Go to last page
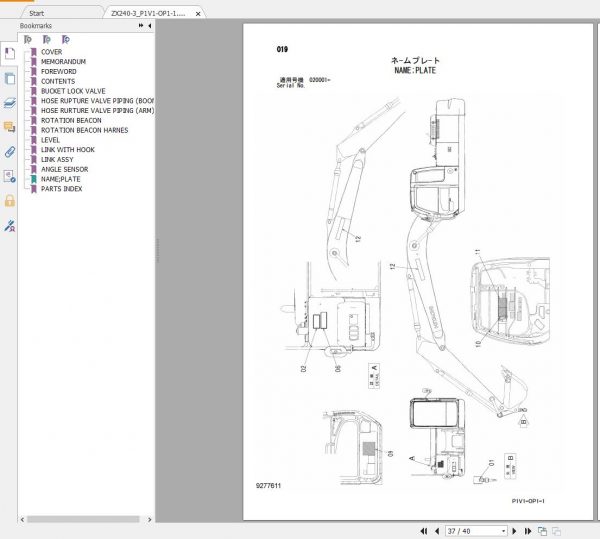The height and width of the screenshot is (539, 600). (x=528, y=531)
